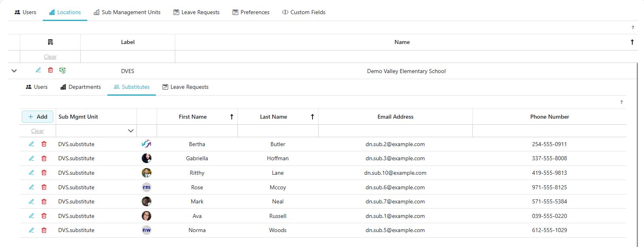Screen dimensions: 644x247
Task: Delete substitute Norma Woods
Action: tap(44, 230)
